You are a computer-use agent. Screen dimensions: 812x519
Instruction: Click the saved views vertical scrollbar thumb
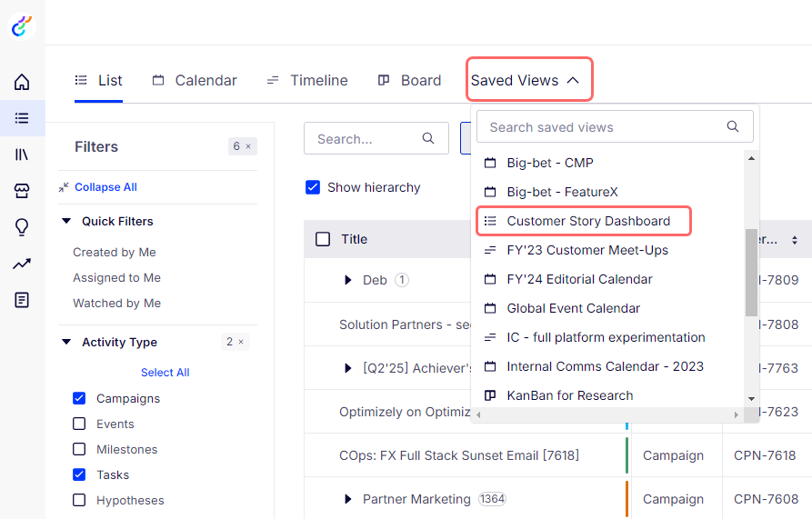[x=751, y=272]
